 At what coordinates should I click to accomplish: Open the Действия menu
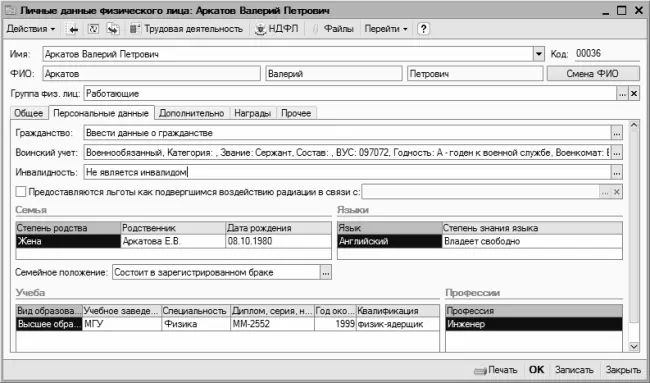[x=31, y=29]
